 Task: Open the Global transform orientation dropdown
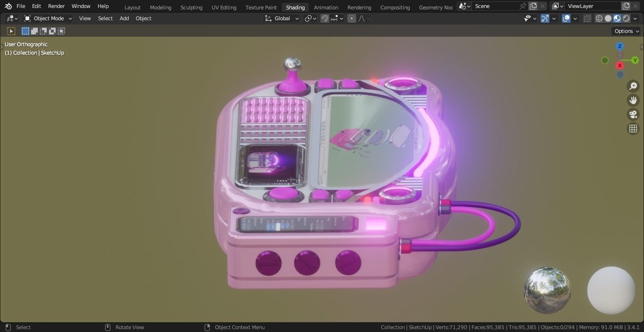tap(281, 18)
